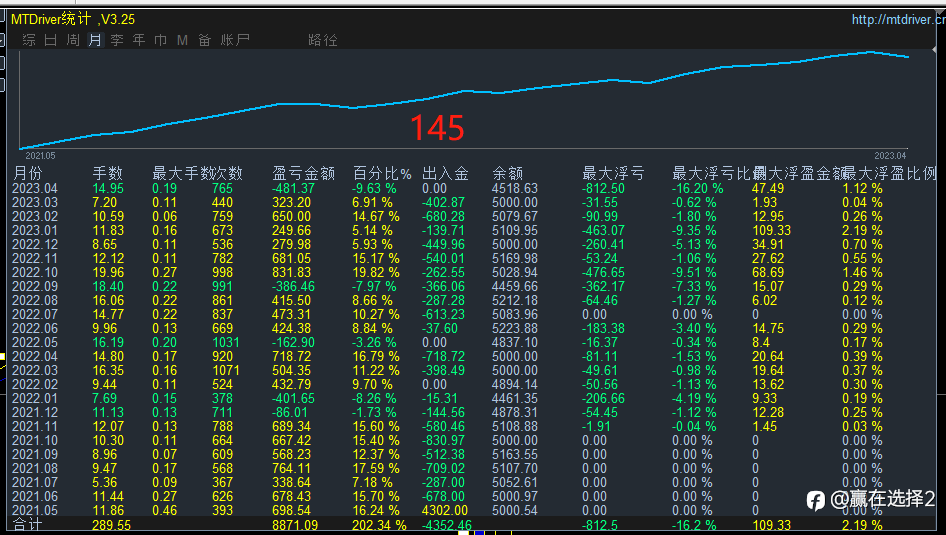
Task: Switch to the M tab
Action: [x=182, y=40]
